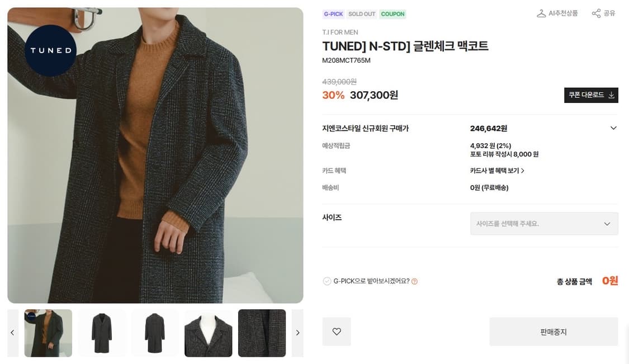Click the download icon on 쿠폰 다운로드
629x364 pixels.
click(611, 95)
